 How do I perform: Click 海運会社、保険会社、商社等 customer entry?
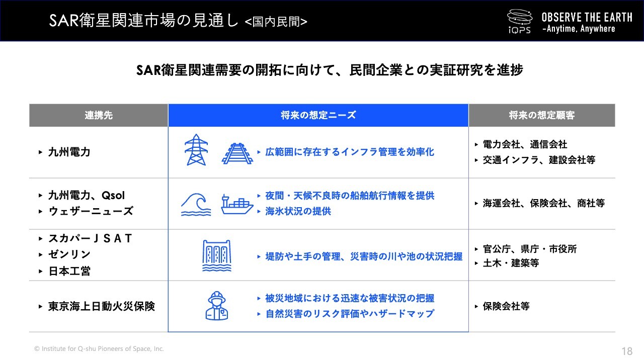point(543,203)
